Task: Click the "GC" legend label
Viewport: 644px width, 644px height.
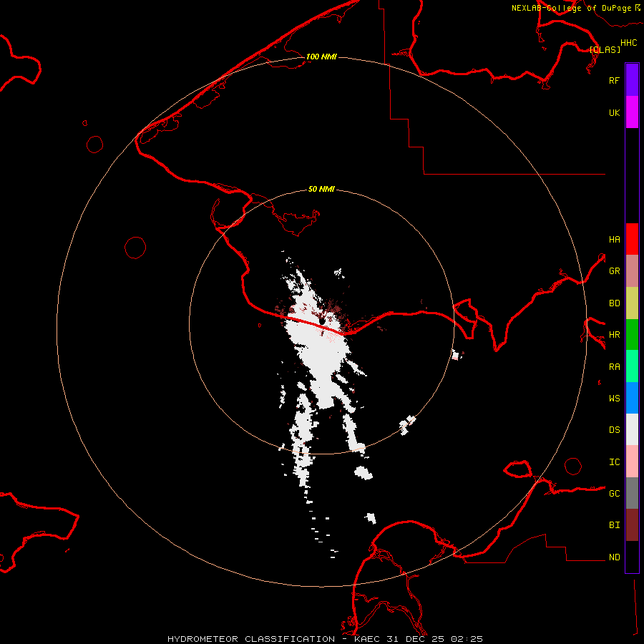Action: pos(614,493)
